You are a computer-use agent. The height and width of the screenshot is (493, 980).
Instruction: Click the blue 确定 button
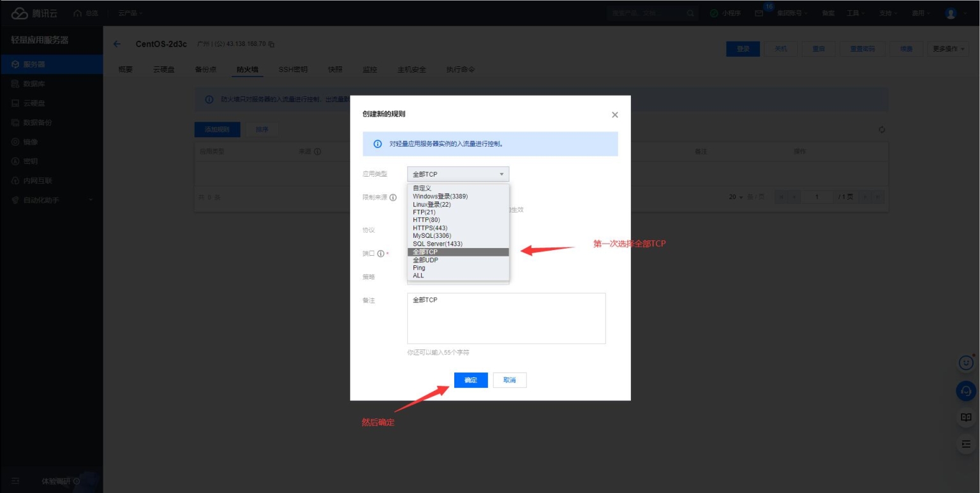click(471, 380)
